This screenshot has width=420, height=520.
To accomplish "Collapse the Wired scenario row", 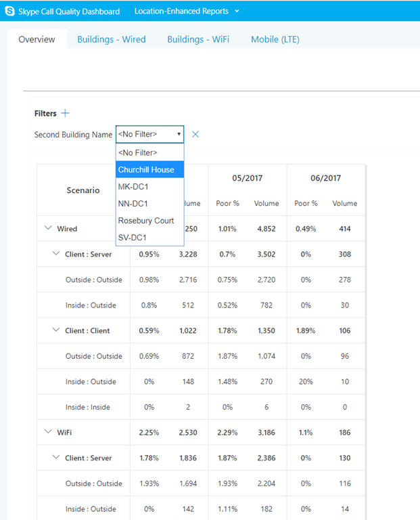I will tap(48, 229).
